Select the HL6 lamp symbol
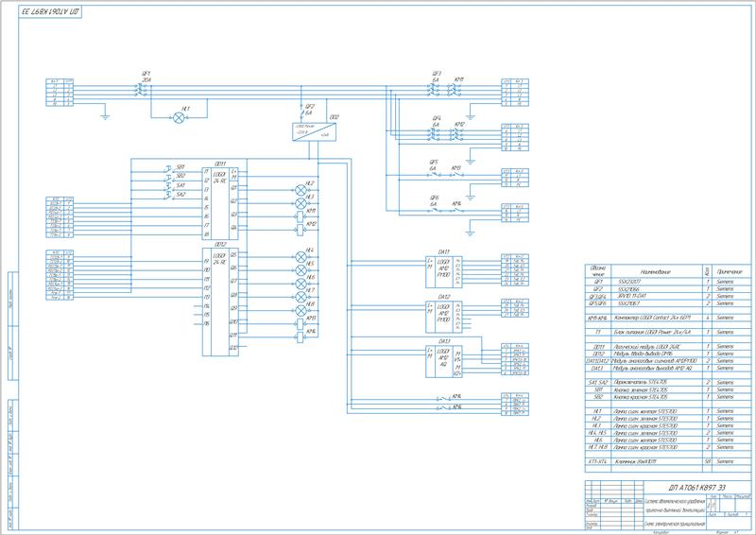The height and width of the screenshot is (535, 756). (x=301, y=284)
